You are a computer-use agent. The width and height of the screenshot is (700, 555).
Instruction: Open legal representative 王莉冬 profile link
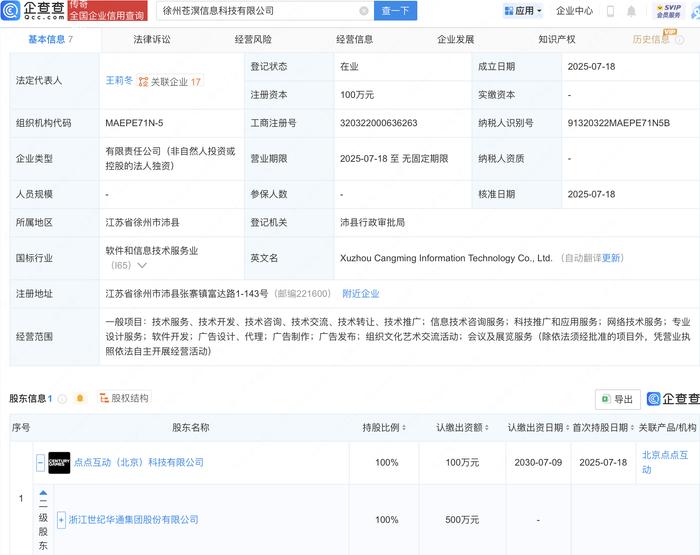[119, 81]
